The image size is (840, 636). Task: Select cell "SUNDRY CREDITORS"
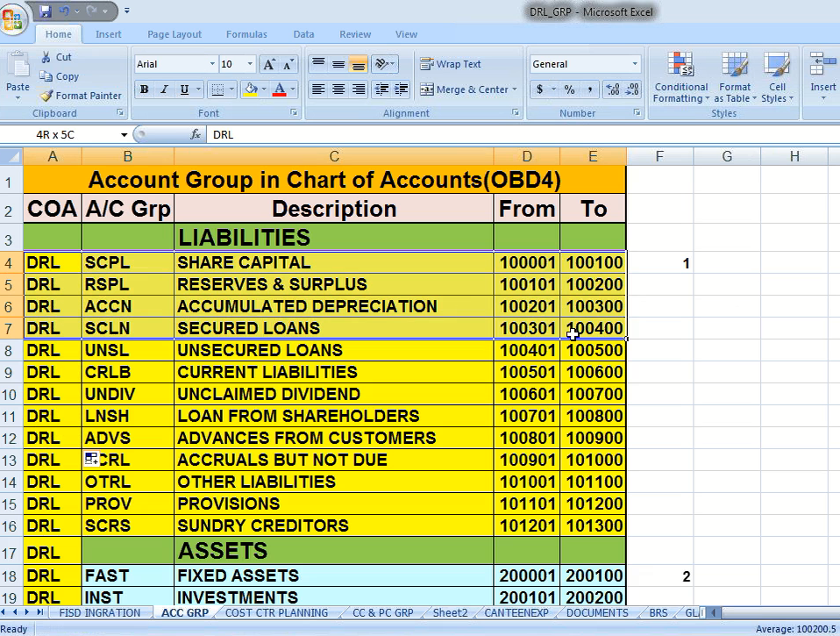pos(334,525)
